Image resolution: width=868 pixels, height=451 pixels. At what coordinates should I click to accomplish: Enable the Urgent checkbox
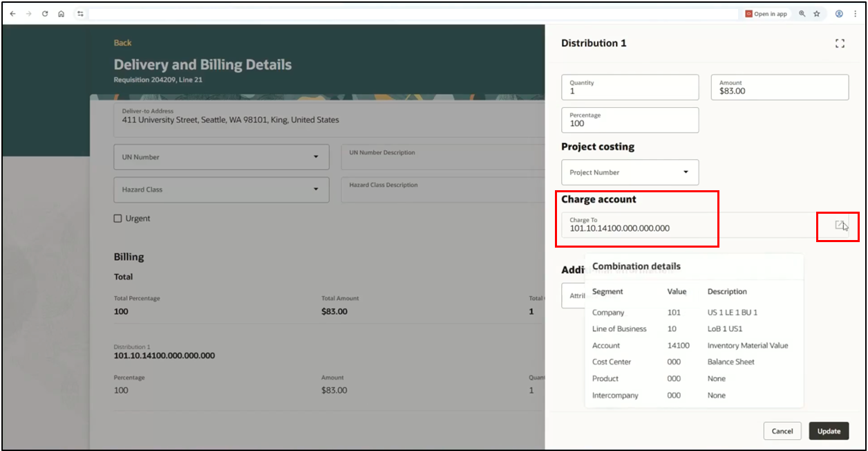pyautogui.click(x=118, y=219)
